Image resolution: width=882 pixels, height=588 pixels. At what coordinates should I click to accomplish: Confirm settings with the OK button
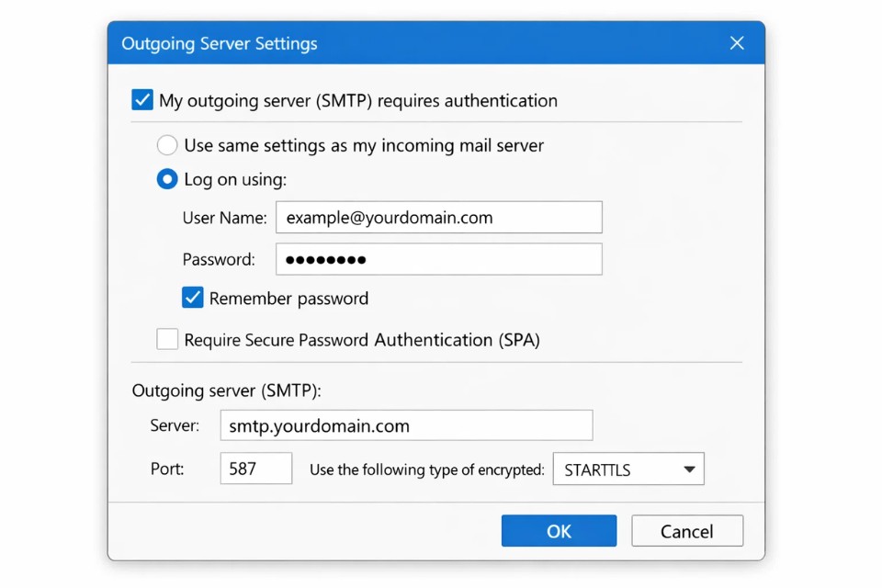(x=559, y=530)
